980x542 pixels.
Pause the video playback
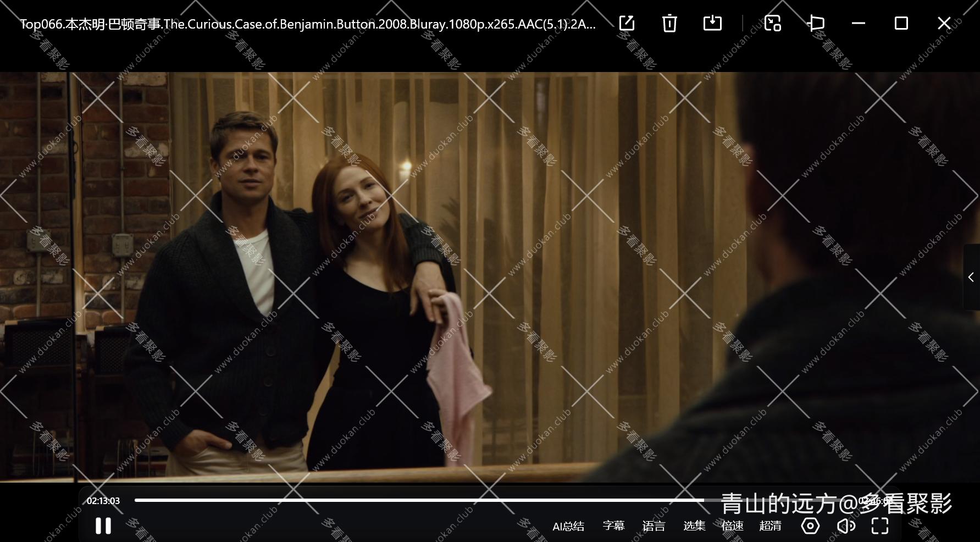pos(103,526)
